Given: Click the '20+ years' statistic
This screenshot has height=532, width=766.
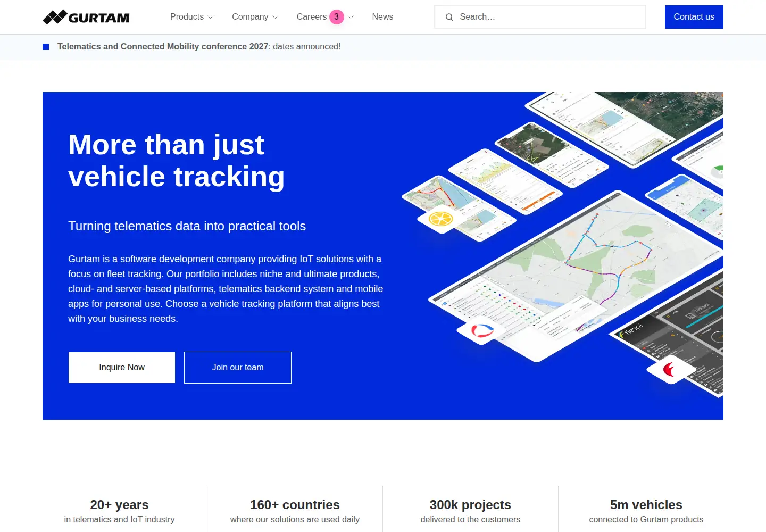Looking at the screenshot, I should pos(119,505).
